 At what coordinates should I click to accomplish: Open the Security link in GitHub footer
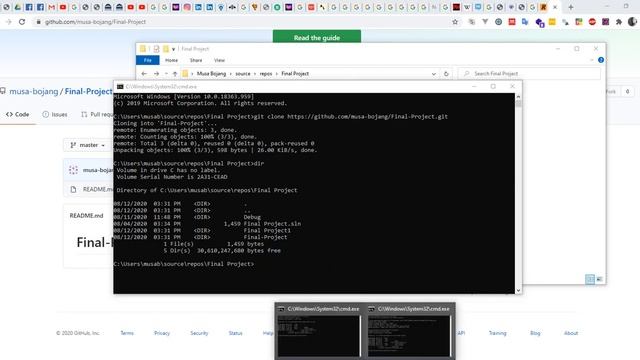coord(199,333)
